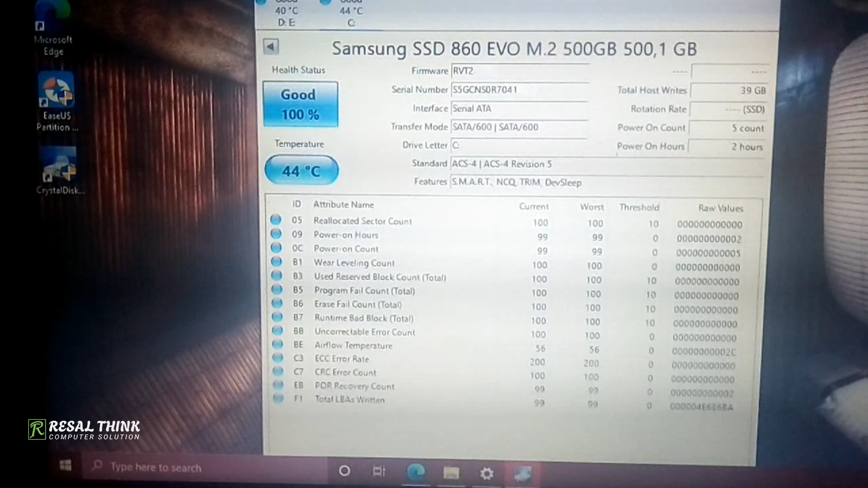Click the Interface field showing Serial ATA

coord(520,108)
